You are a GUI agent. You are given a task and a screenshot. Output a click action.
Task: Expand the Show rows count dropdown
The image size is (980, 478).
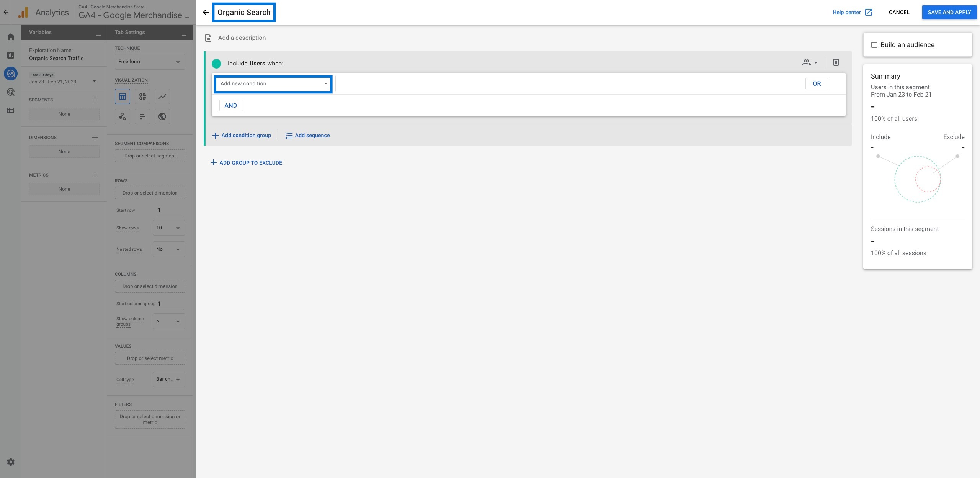click(168, 228)
